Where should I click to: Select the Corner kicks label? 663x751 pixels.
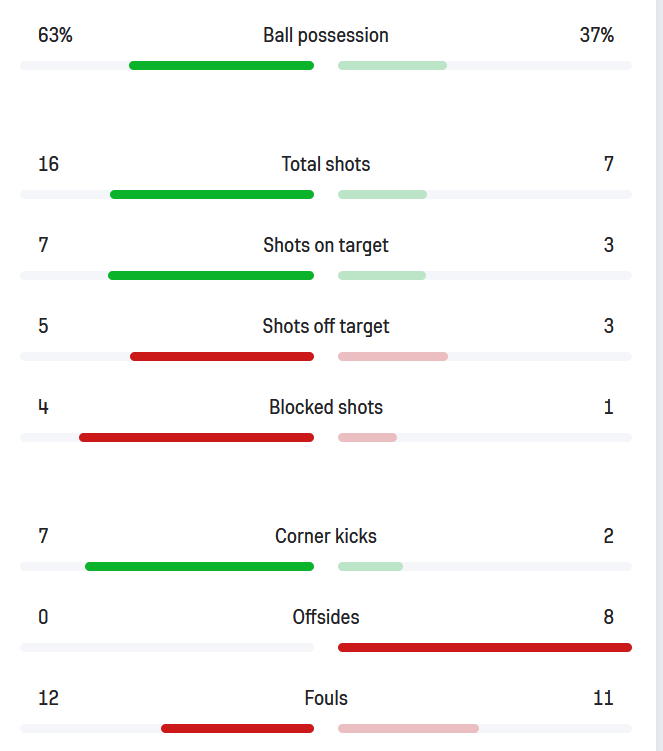pos(326,537)
